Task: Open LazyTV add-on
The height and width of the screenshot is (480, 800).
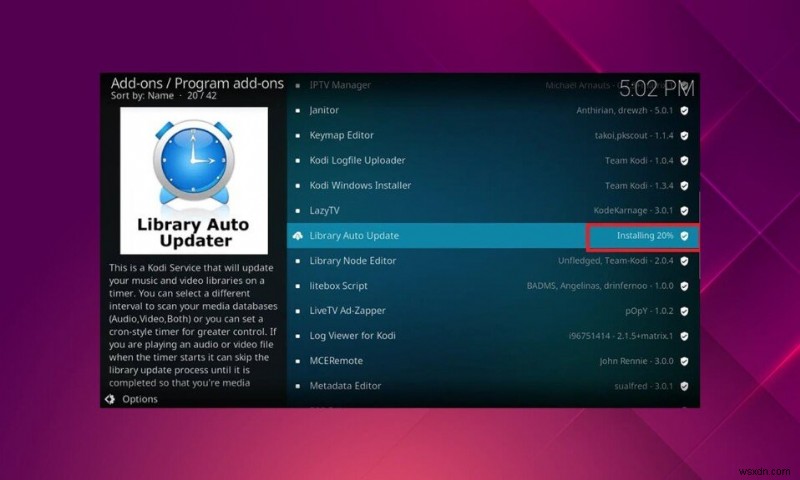Action: [492, 210]
